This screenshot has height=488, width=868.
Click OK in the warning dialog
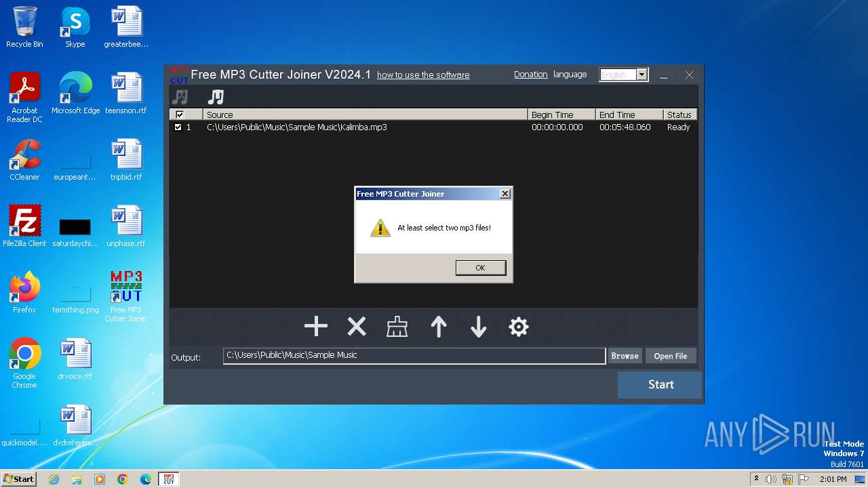481,268
